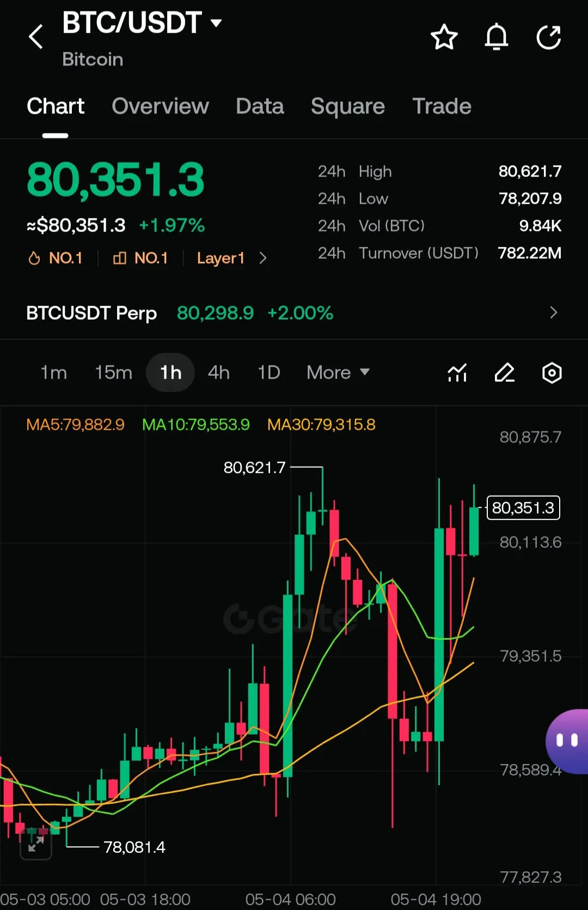
Task: Tap the 80,351.3 large price
Action: point(115,180)
